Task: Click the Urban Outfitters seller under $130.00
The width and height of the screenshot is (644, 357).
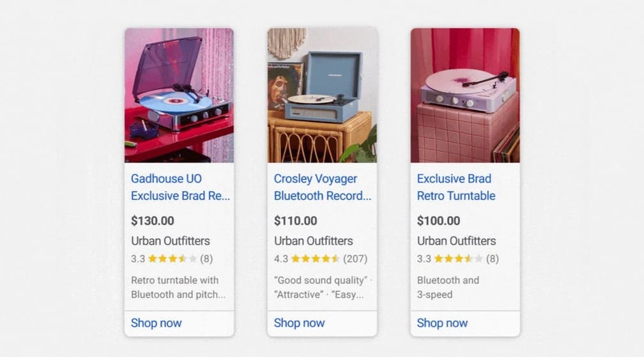Action: (x=170, y=241)
